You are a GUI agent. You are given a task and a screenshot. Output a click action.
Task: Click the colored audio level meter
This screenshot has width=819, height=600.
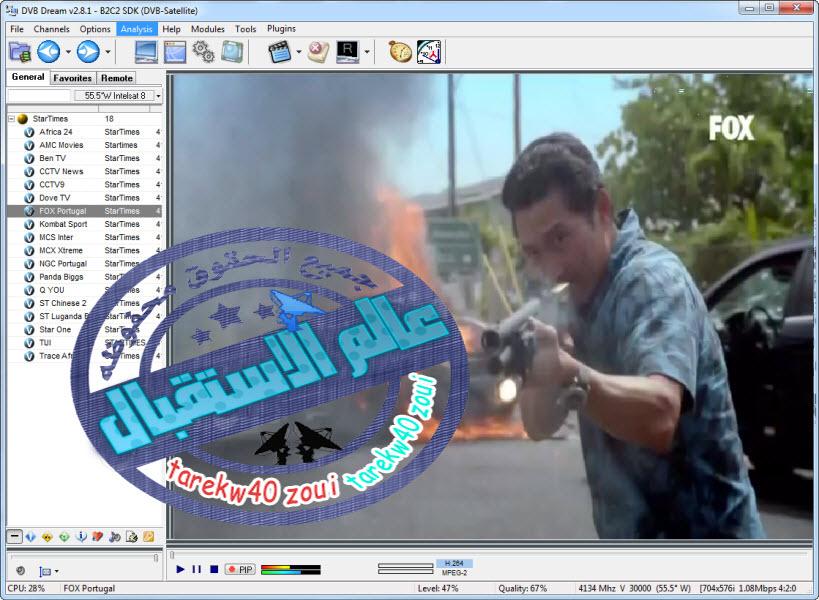[290, 569]
